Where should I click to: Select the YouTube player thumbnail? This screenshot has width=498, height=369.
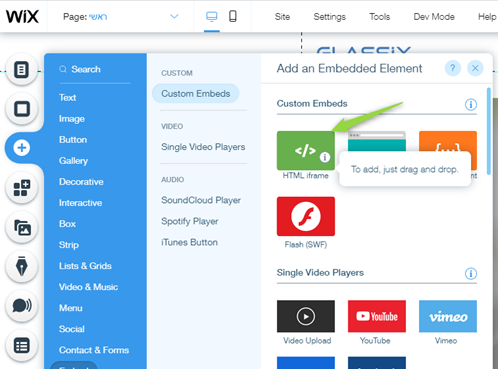pyautogui.click(x=377, y=316)
